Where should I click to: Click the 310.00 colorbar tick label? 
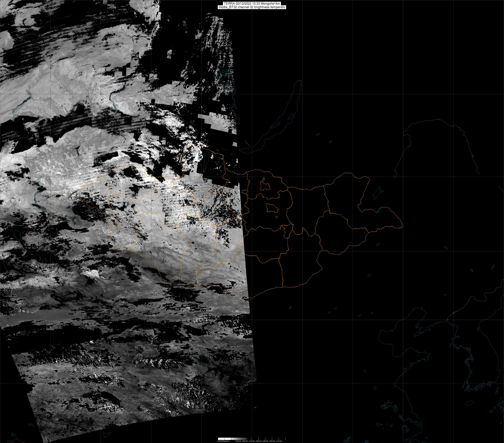[x=279, y=441]
